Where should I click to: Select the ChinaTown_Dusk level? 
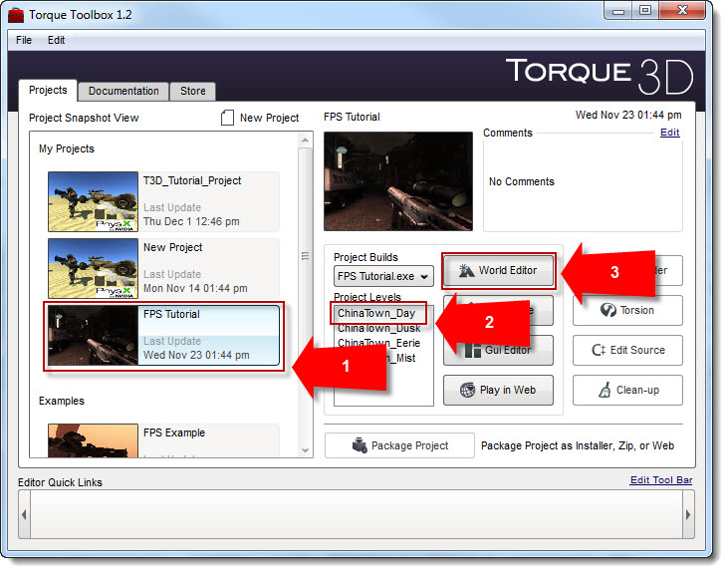379,328
